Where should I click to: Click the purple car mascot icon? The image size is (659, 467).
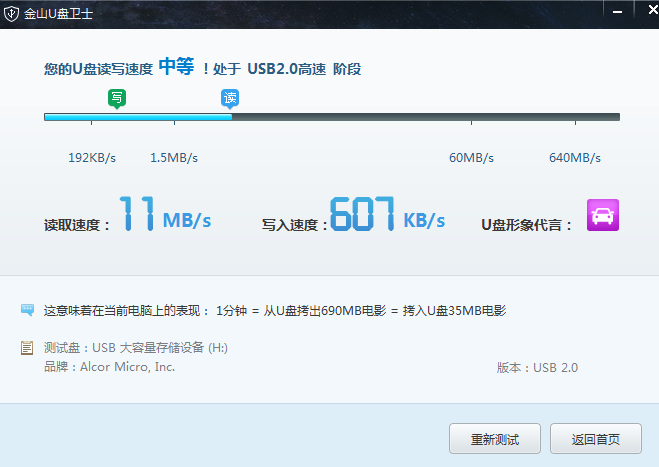click(603, 215)
